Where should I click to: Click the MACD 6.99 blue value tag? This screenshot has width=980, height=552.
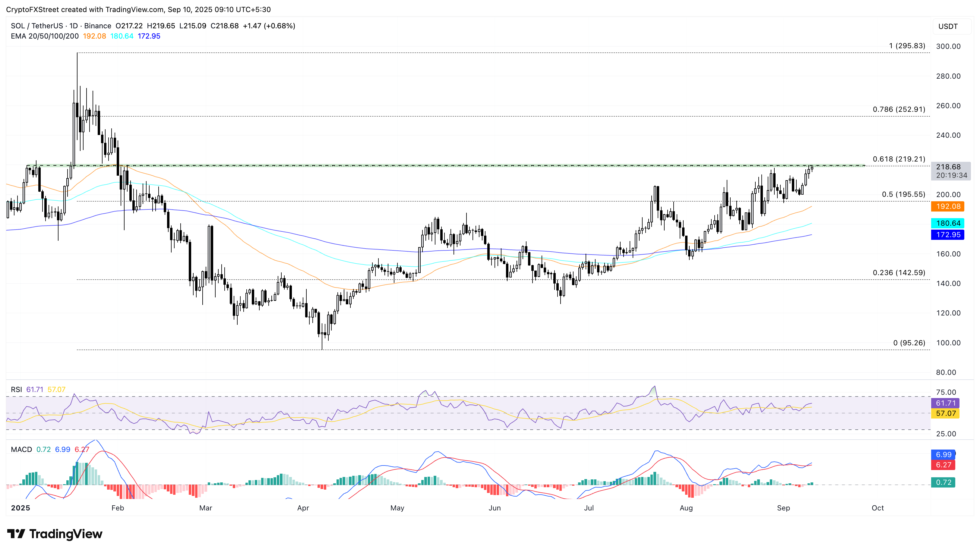point(943,454)
